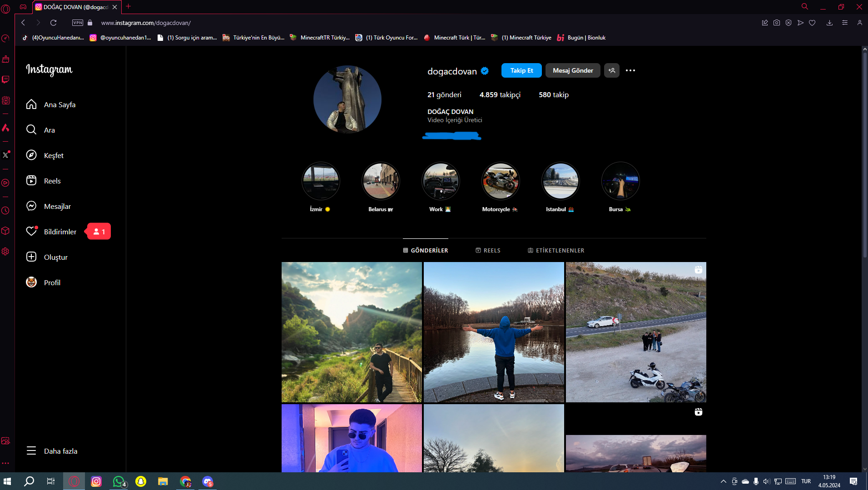Click the page vertical scrollbar

(865, 156)
